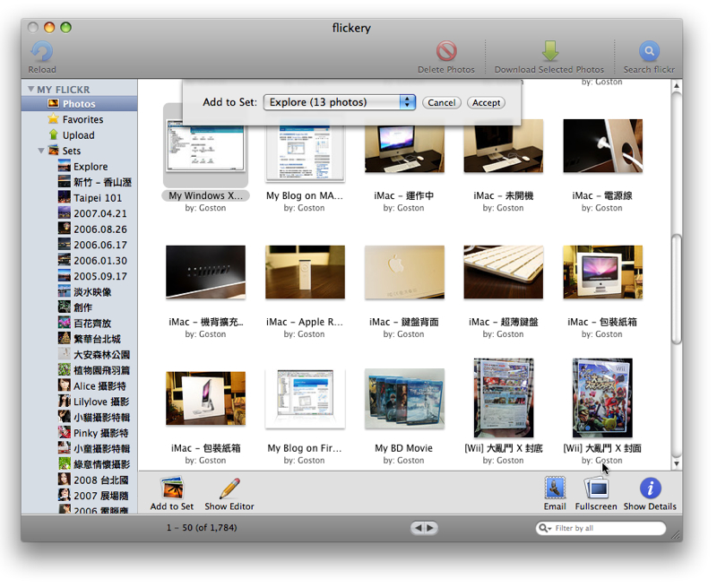Select Photos in MY FLICKR sidebar
717x588 pixels.
79,104
